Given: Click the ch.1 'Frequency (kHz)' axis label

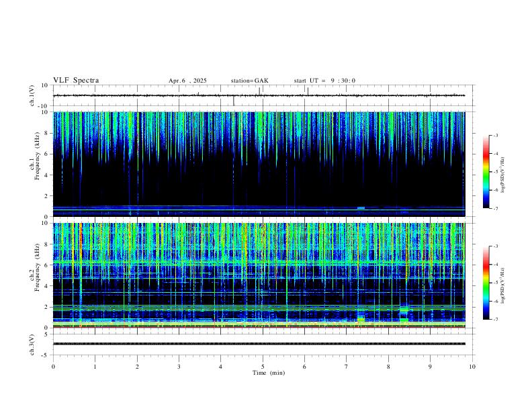Looking at the screenshot, I should pyautogui.click(x=38, y=156).
